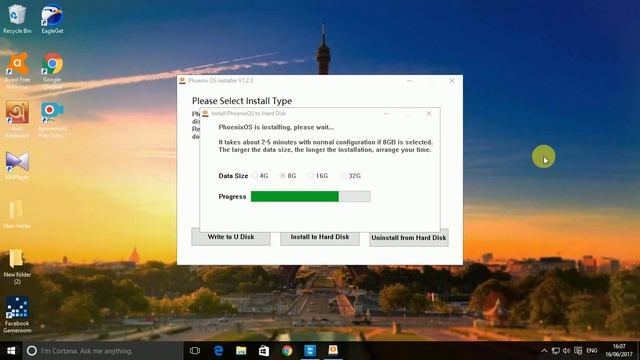The height and width of the screenshot is (360, 640).
Task: Select the KMPlayer desktop shortcut
Action: point(17,165)
